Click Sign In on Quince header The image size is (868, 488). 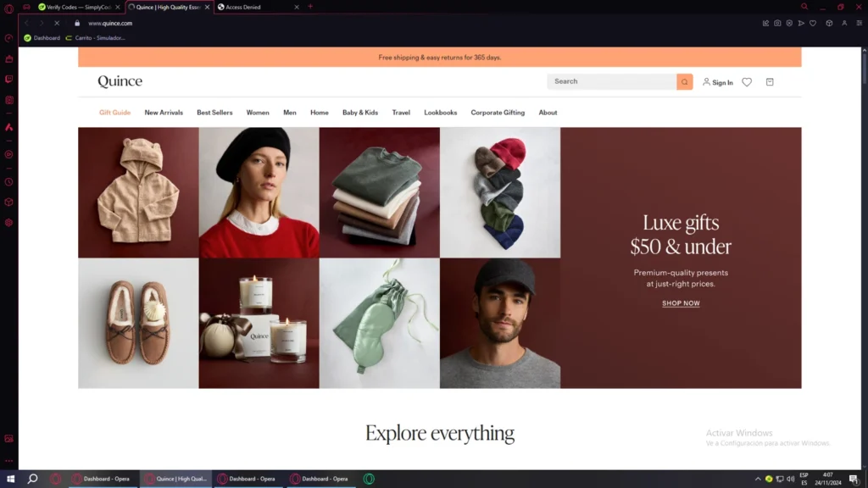click(718, 83)
